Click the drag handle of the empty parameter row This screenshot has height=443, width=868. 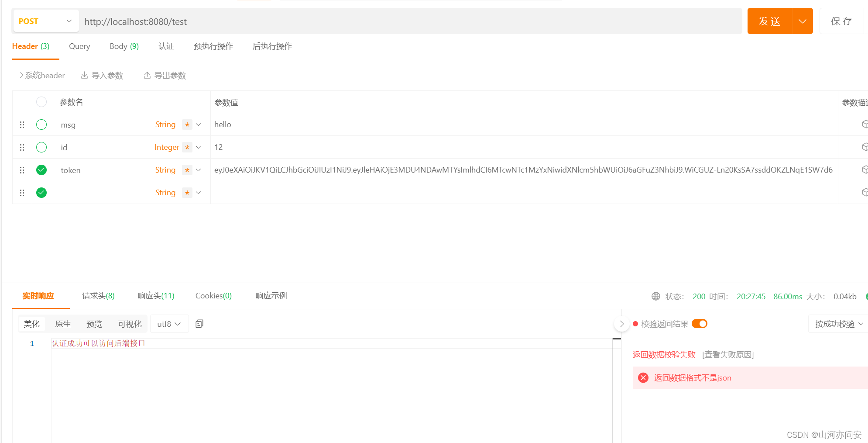22,193
